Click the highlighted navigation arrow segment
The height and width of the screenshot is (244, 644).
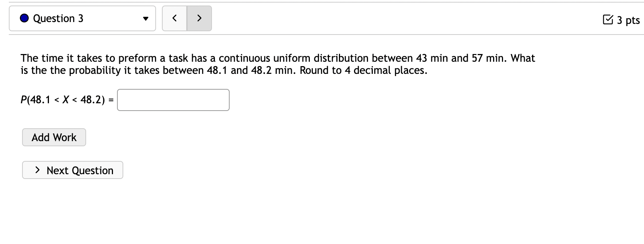click(x=199, y=18)
